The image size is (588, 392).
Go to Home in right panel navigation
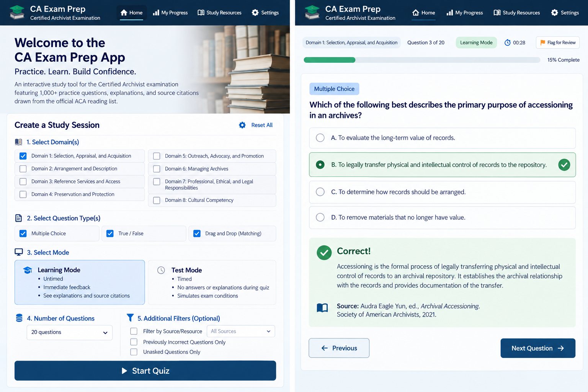(x=423, y=13)
